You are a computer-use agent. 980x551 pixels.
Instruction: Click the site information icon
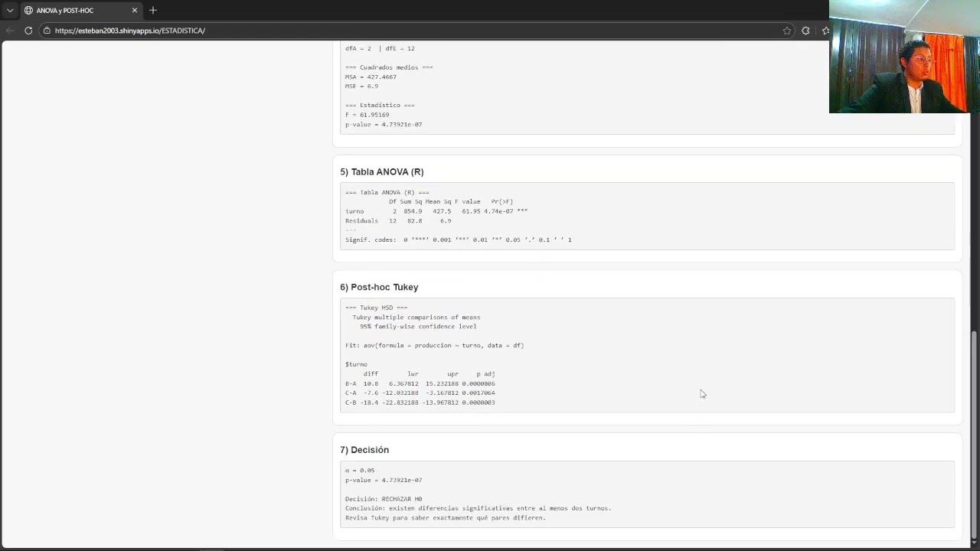[x=47, y=31]
